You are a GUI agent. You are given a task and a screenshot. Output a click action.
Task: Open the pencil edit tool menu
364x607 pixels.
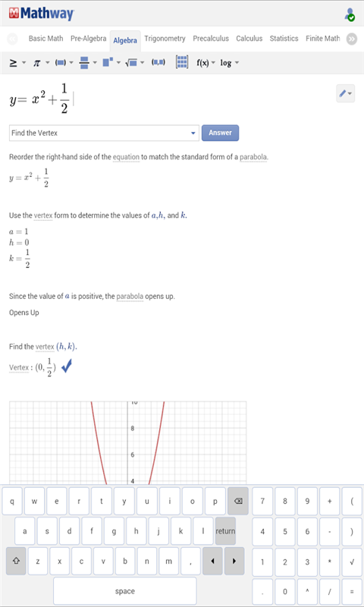click(346, 93)
